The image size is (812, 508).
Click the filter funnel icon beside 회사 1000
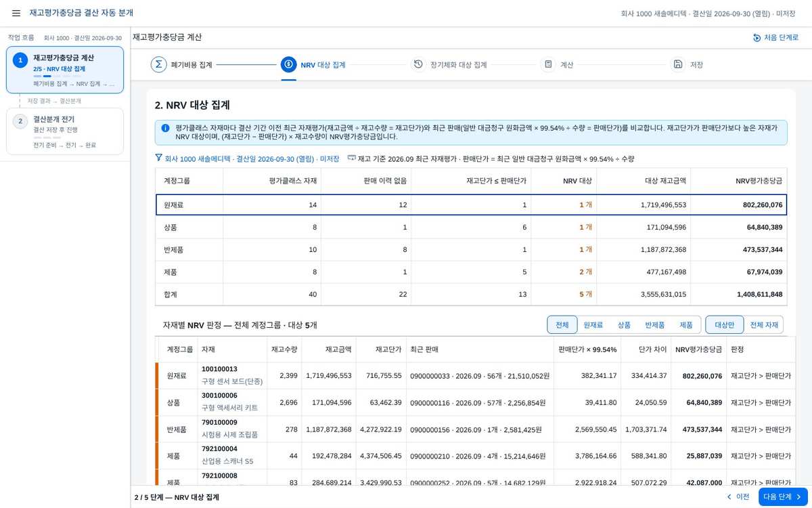(158, 158)
